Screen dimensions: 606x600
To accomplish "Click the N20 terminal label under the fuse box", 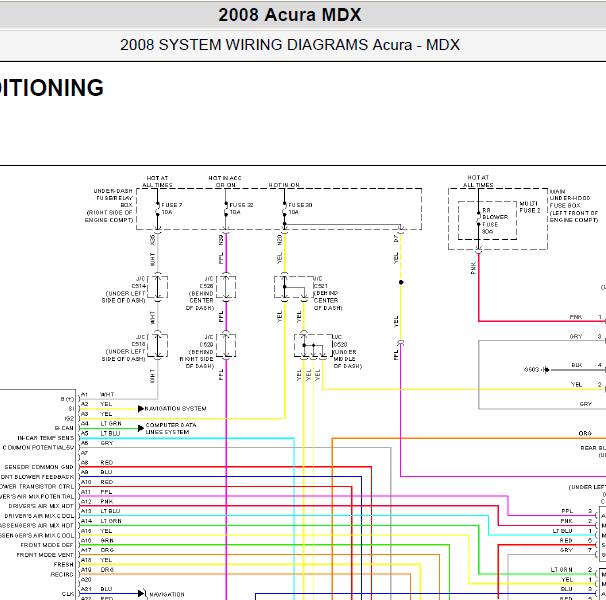I will click(x=279, y=240).
